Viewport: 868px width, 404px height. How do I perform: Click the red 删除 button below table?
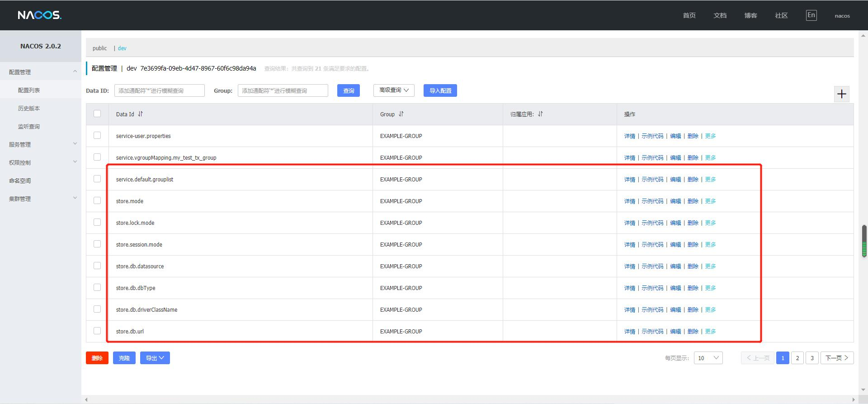(x=97, y=358)
